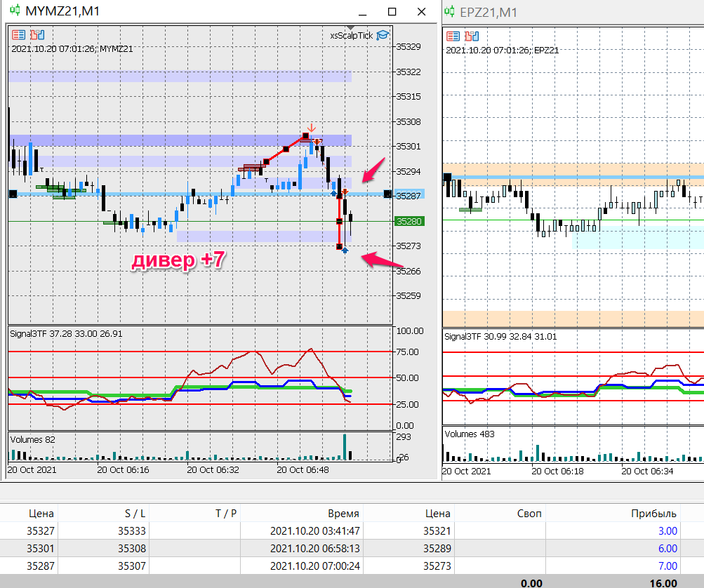704x588 pixels.
Task: Click the S/L value 35333
Action: [131, 530]
